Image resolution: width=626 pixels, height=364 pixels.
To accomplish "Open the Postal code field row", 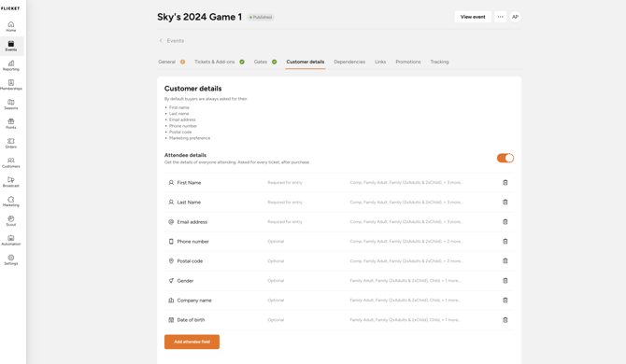I will point(339,260).
